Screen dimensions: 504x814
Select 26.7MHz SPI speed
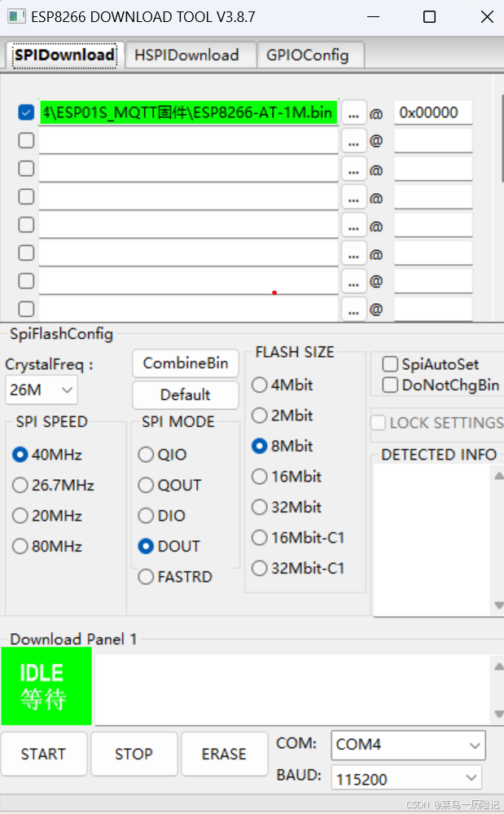tap(53, 485)
